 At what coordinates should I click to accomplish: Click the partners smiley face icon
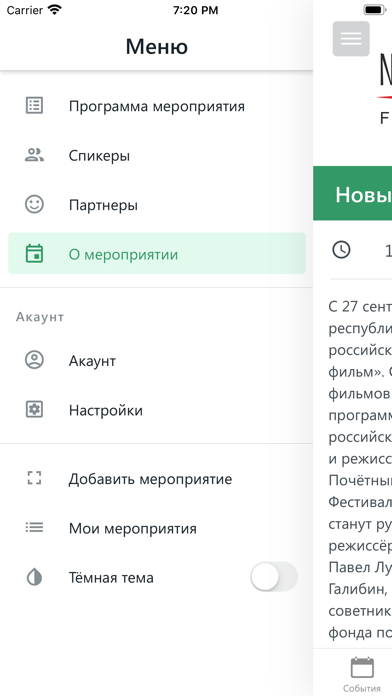(34, 205)
